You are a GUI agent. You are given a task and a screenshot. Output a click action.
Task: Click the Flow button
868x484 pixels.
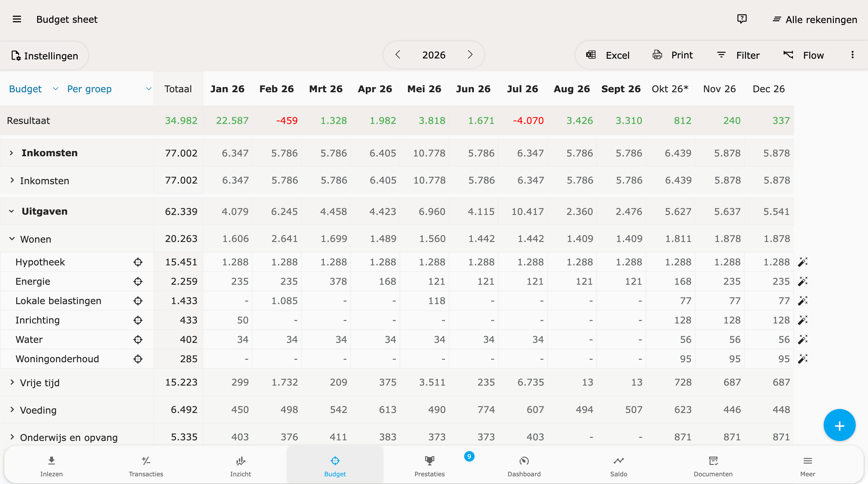pyautogui.click(x=804, y=55)
